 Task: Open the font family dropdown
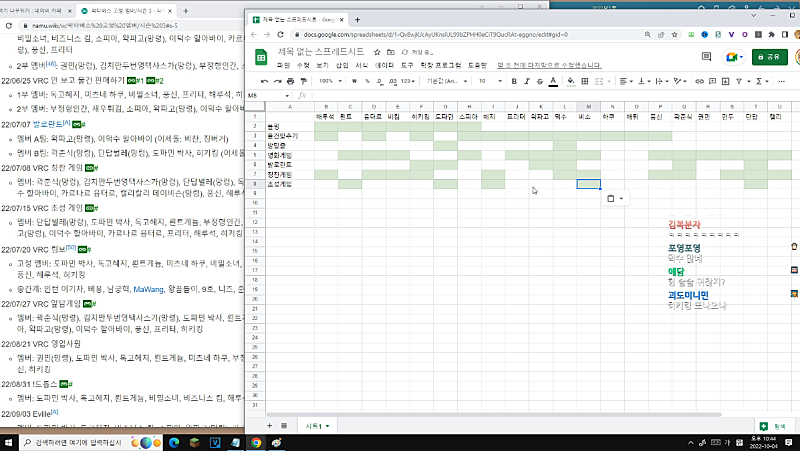click(447, 81)
